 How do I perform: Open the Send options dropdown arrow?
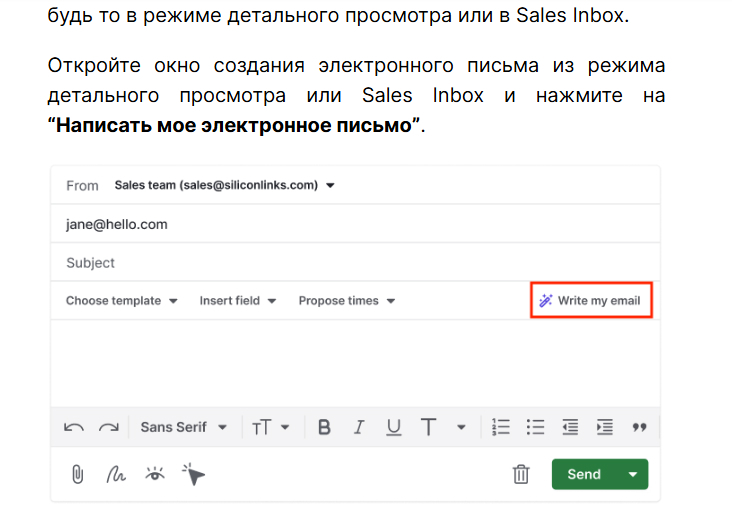[633, 474]
